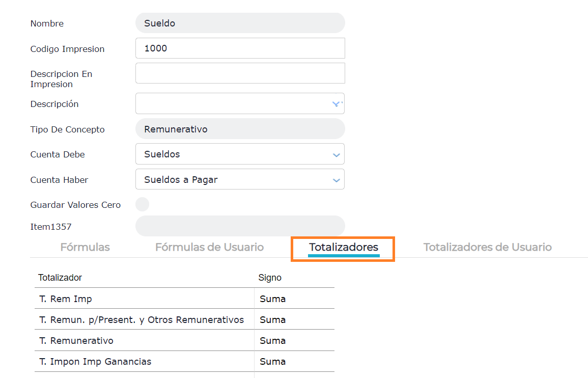The image size is (588, 378).
Task: Click the Tipo De Concepto field
Action: click(240, 129)
